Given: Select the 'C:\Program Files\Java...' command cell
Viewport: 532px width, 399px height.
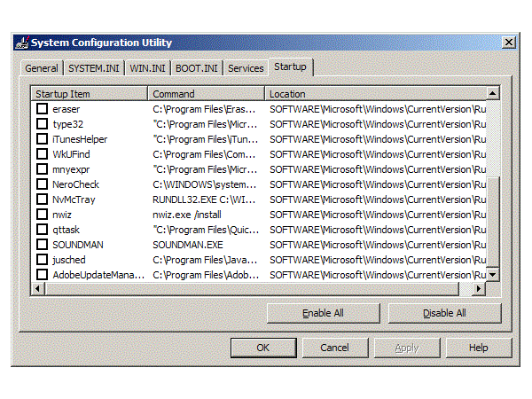Looking at the screenshot, I should click(207, 260).
